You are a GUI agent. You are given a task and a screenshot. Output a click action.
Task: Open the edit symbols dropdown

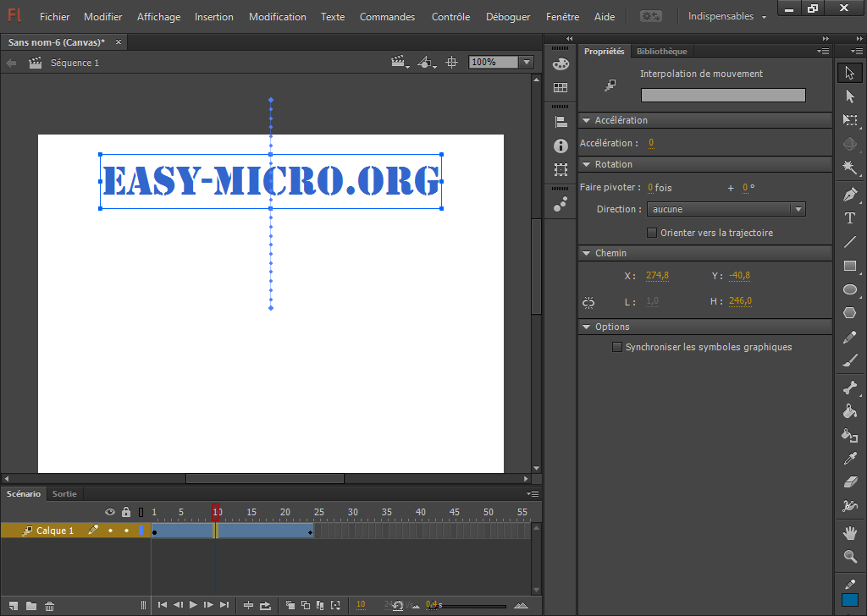(x=427, y=63)
